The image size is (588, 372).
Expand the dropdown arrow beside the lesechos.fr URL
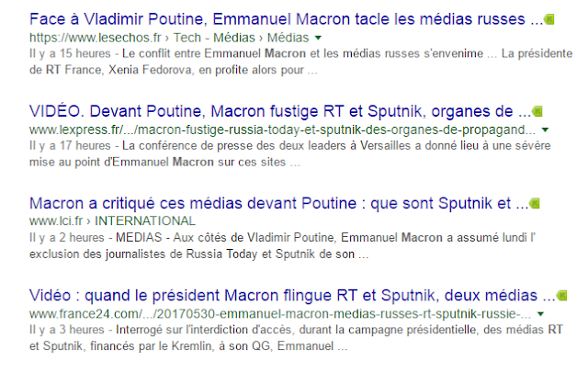click(x=318, y=38)
